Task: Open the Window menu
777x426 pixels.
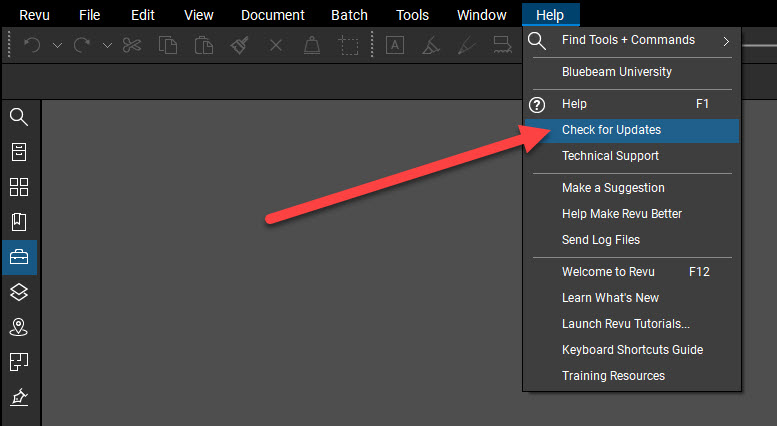Action: tap(482, 15)
